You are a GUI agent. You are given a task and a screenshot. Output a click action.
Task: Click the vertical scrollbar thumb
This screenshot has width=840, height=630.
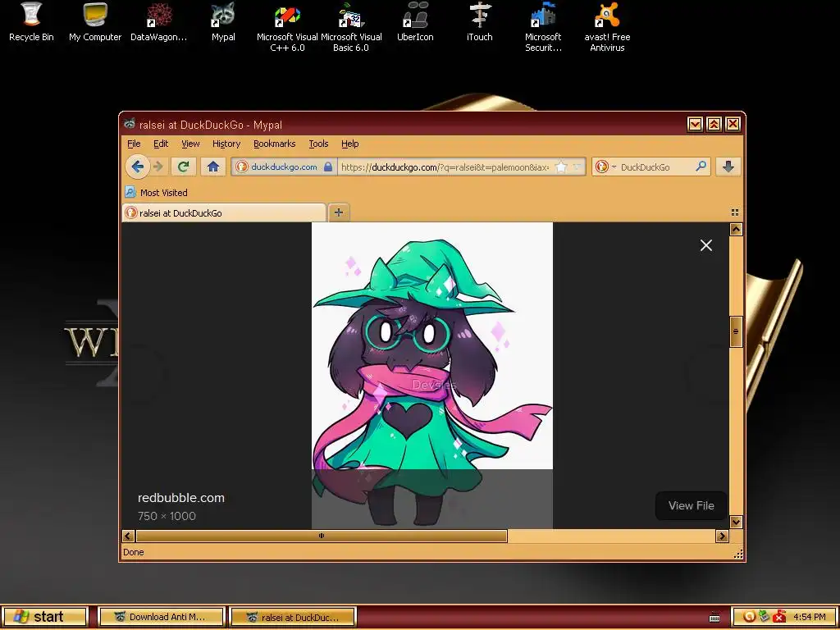pyautogui.click(x=736, y=331)
